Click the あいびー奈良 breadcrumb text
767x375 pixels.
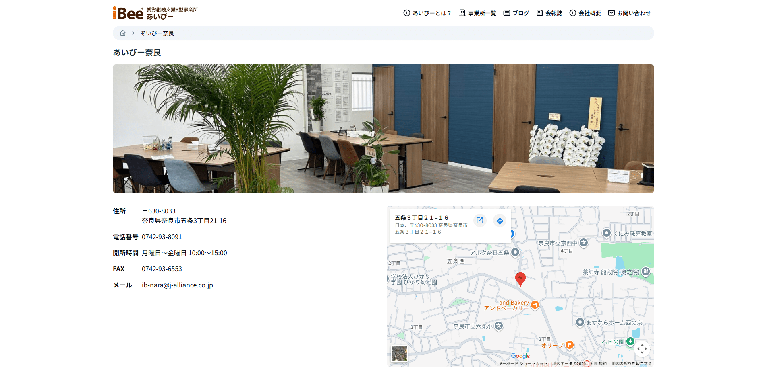click(x=157, y=33)
